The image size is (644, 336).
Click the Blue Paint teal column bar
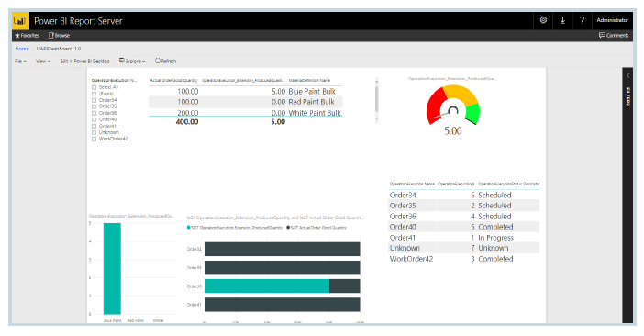point(112,269)
